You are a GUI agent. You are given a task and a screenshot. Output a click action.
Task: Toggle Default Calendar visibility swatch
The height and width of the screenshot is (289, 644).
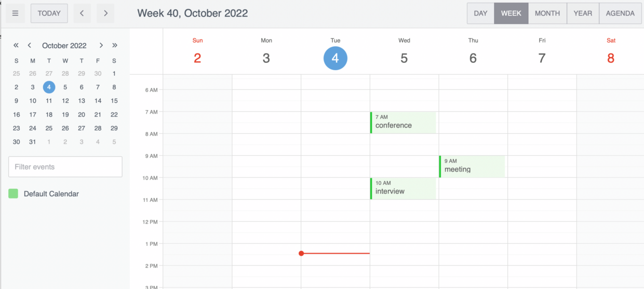click(14, 194)
